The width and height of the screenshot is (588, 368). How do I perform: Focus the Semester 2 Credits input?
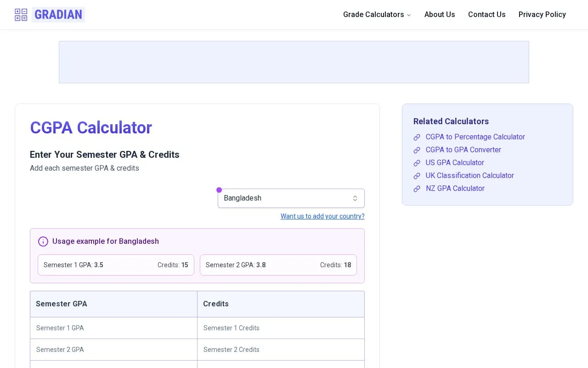281,350
